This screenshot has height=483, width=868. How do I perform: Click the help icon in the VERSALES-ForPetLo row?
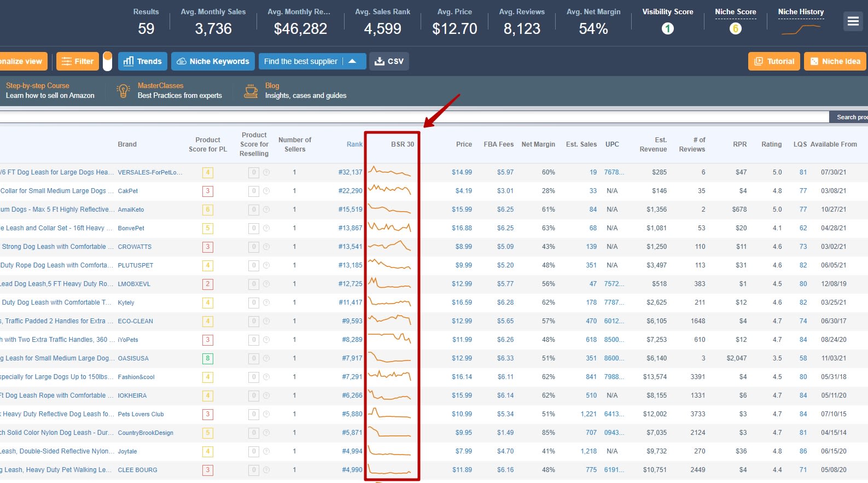point(266,172)
